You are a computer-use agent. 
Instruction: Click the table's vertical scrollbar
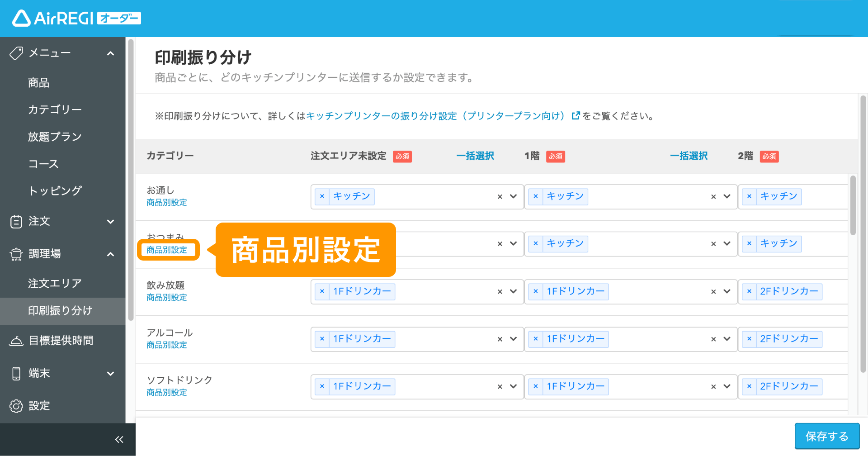point(853,206)
